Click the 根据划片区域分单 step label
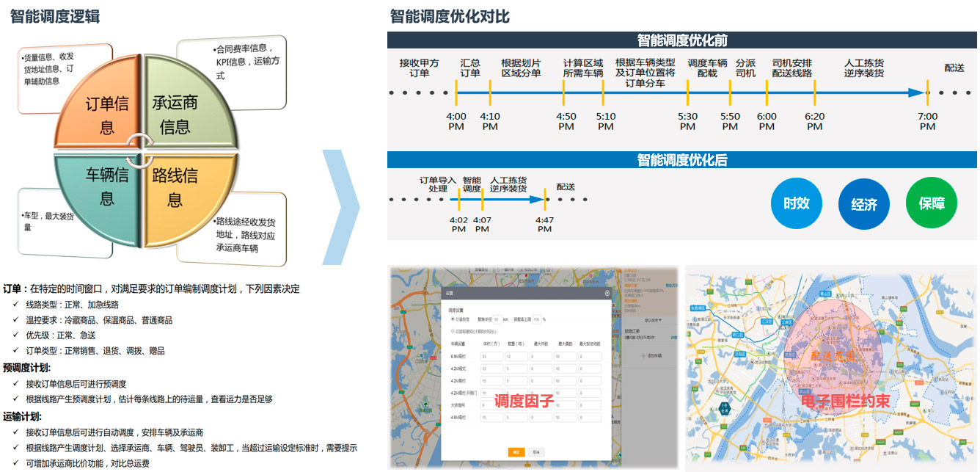The image size is (980, 472). tap(521, 68)
